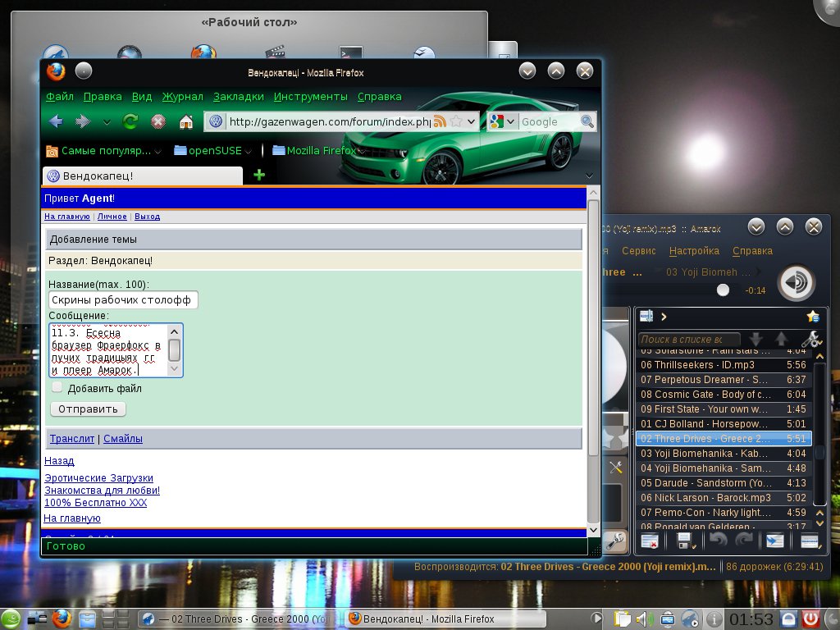
Task: Reload the page in Firefox
Action: 130,121
